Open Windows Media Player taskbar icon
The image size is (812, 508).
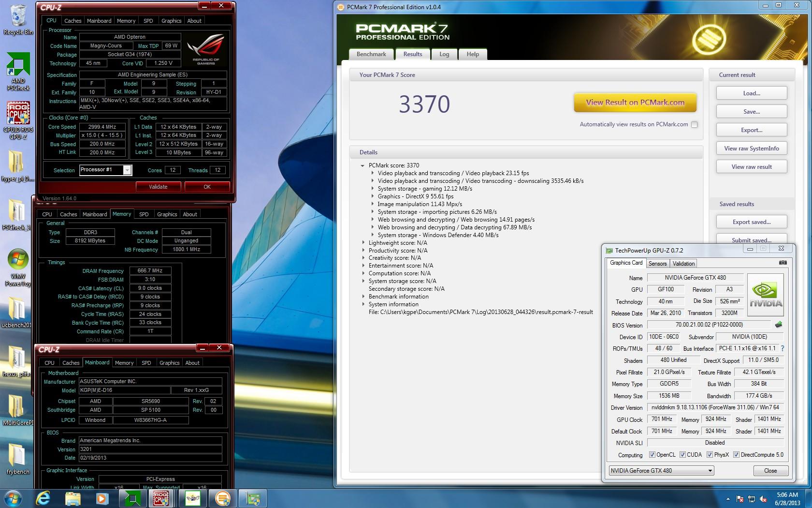tap(101, 498)
